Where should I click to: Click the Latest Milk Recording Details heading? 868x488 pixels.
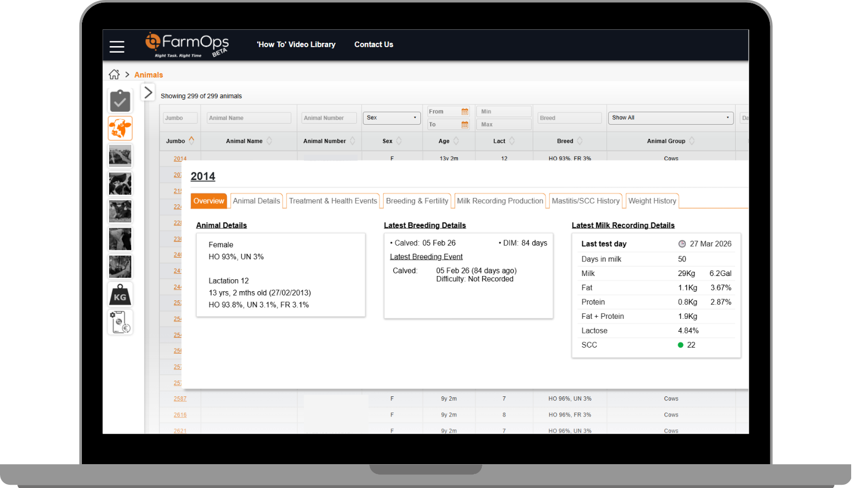pos(623,226)
